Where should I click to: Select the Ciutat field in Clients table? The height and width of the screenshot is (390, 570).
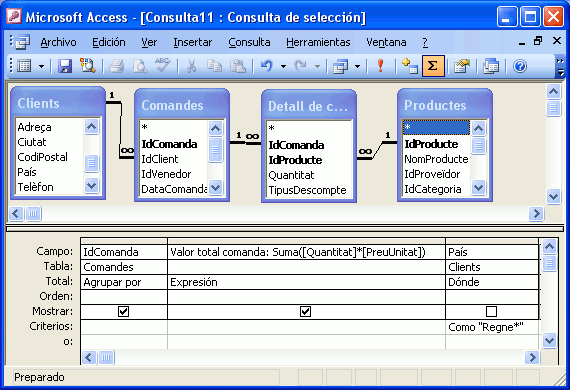[32, 142]
